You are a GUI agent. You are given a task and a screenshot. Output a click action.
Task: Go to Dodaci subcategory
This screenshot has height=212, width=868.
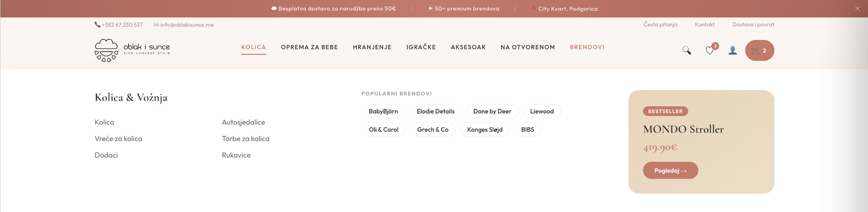[106, 155]
